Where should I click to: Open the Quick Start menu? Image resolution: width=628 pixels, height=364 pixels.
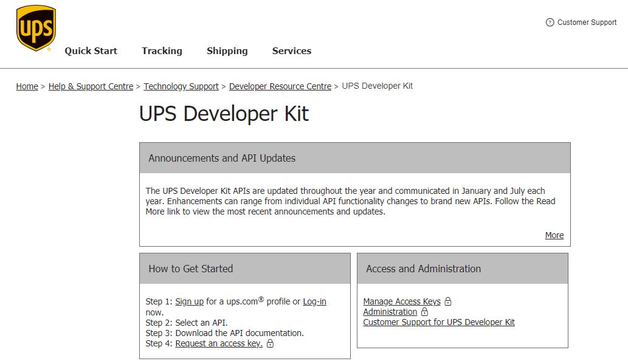(91, 51)
